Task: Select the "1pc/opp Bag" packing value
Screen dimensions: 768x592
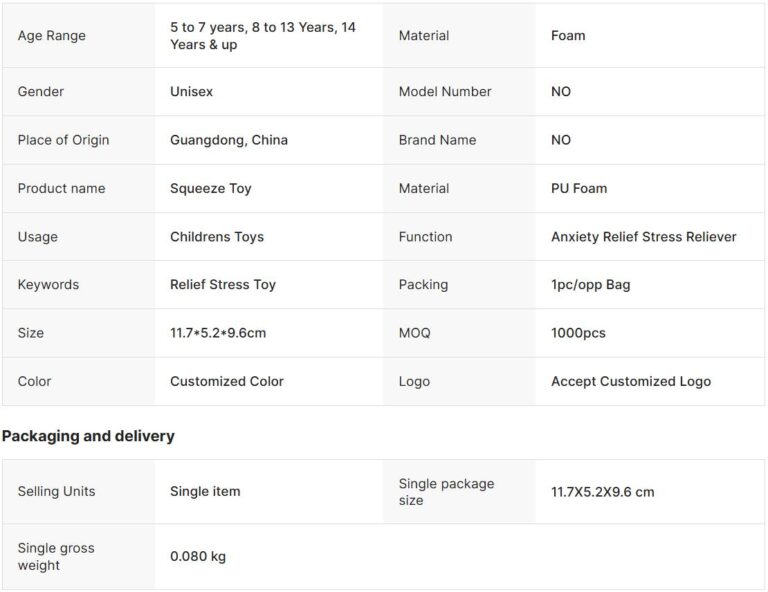Action: pos(591,285)
